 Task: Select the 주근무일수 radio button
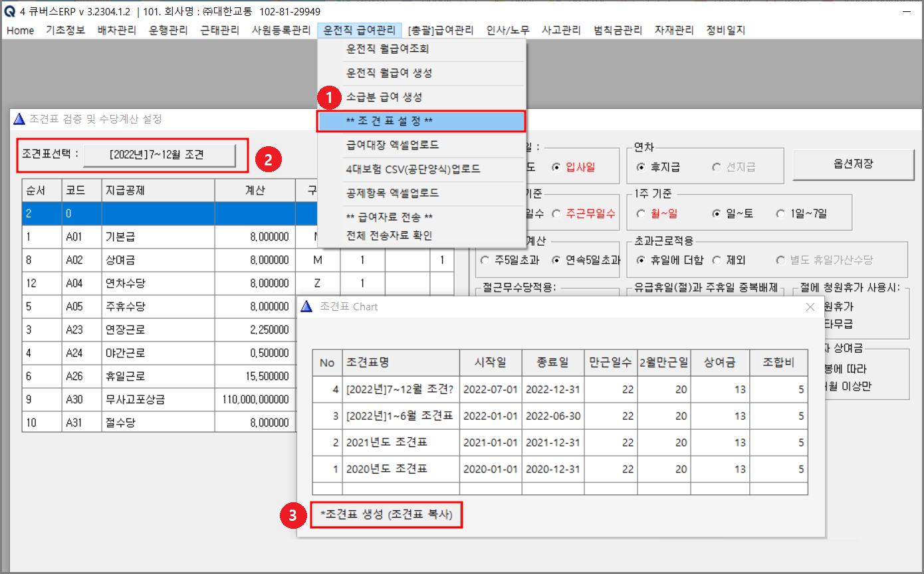click(x=583, y=214)
